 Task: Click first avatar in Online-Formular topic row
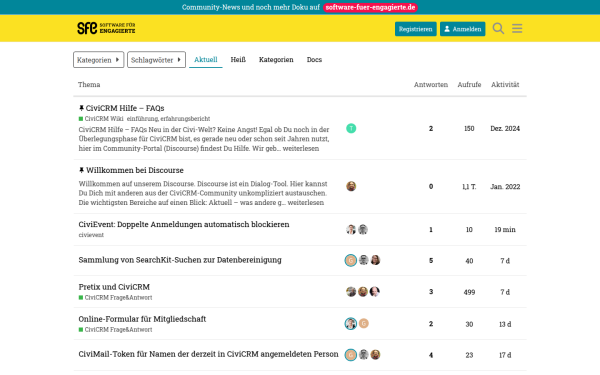pos(351,324)
